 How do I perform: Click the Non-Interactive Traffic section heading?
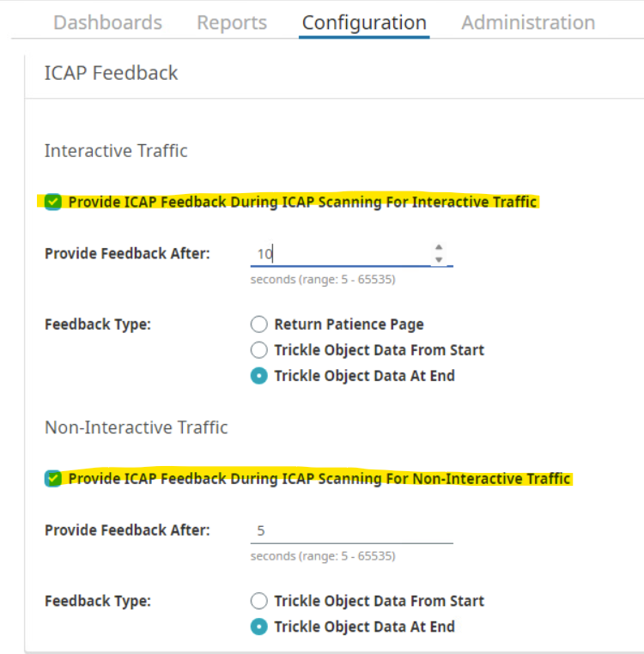click(x=137, y=427)
